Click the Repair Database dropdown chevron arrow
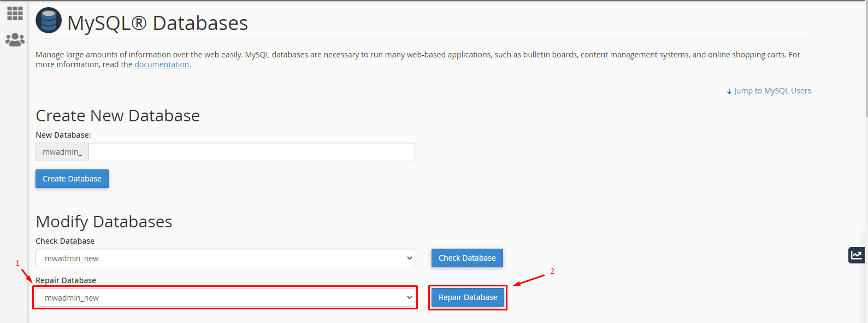The height and width of the screenshot is (323, 868). coord(409,297)
